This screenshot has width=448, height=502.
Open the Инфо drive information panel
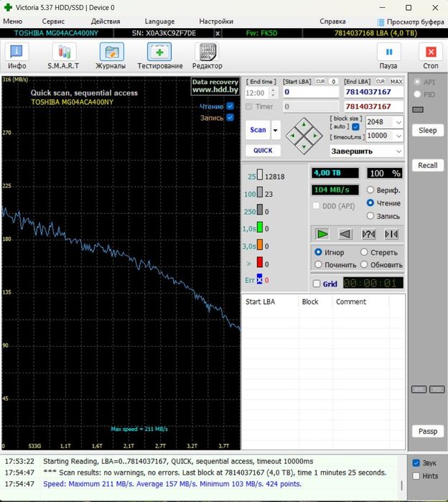(x=17, y=52)
